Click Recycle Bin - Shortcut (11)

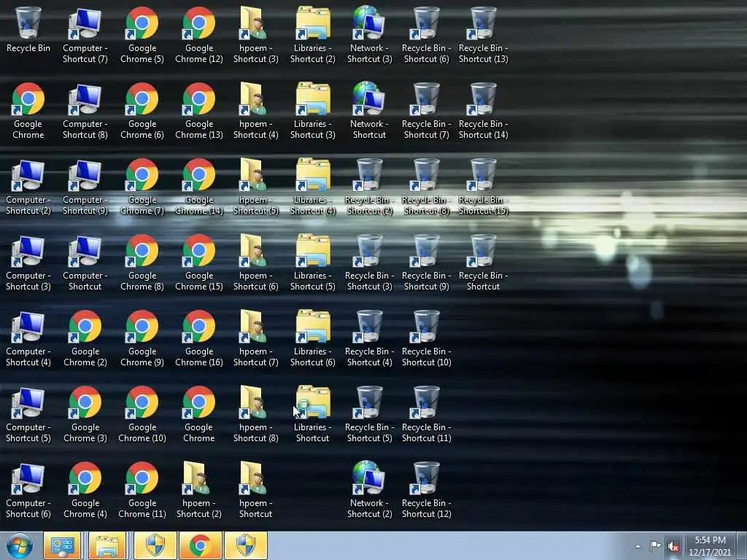point(426,414)
